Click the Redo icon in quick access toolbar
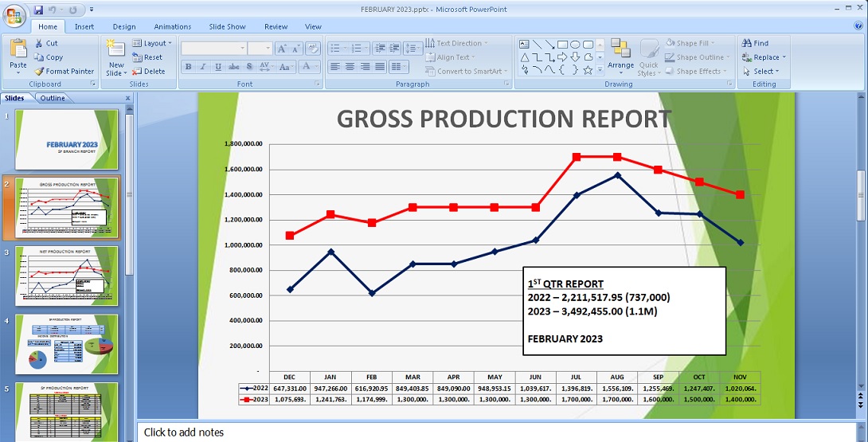 coord(73,10)
